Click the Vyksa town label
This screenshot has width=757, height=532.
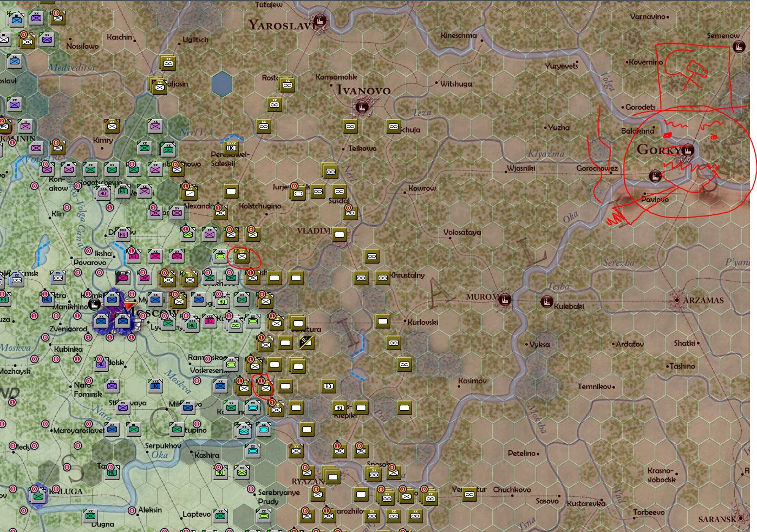coord(539,344)
